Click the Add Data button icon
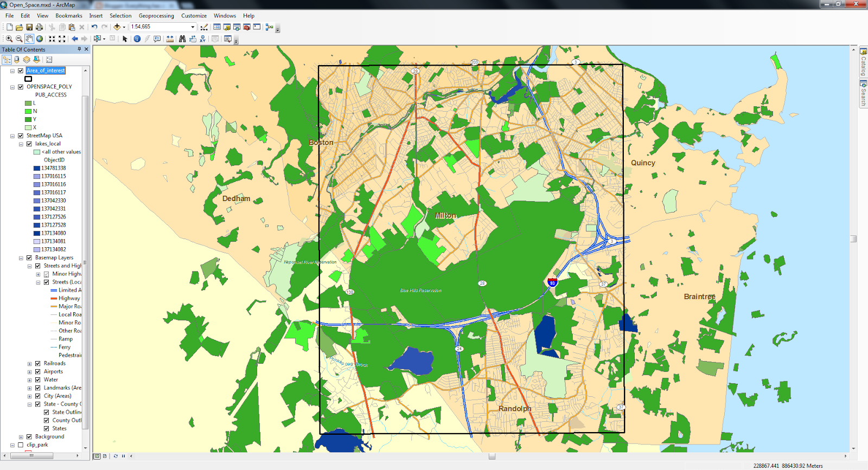The height and width of the screenshot is (470, 868). tap(117, 27)
